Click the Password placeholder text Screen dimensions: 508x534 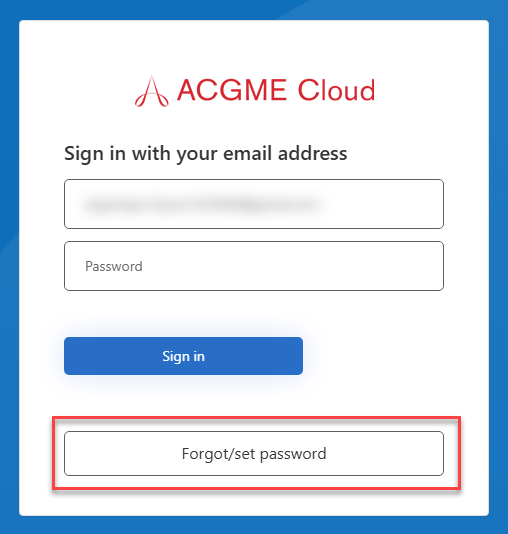[114, 266]
